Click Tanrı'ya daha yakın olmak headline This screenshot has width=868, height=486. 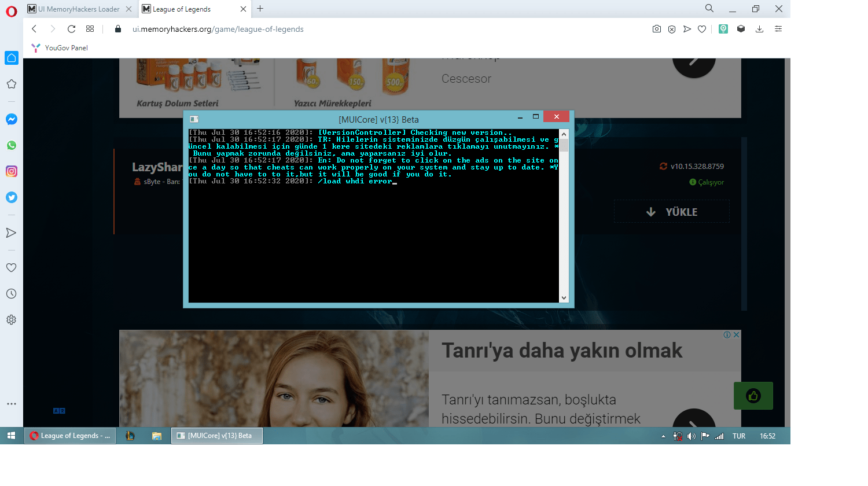pos(562,350)
